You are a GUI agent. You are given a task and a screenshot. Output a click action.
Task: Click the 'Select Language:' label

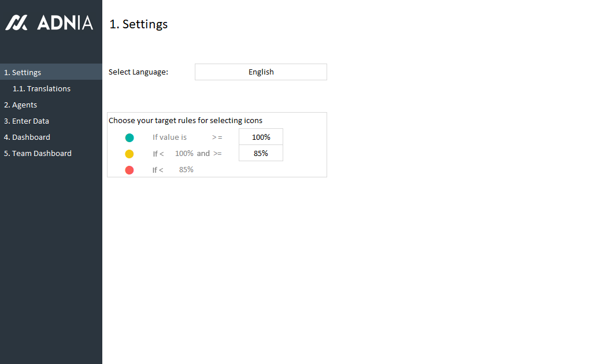point(138,72)
